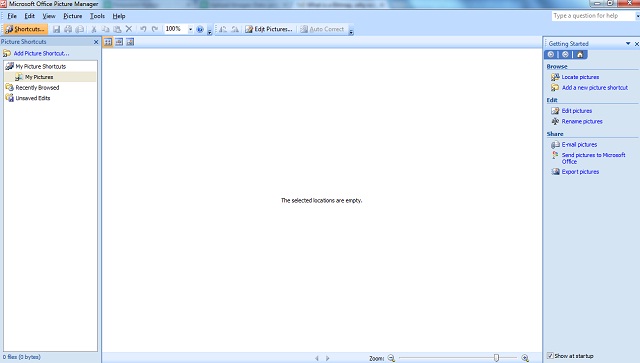Click the E-mail icon in toolbar
The height and width of the screenshot is (363, 640).
(80, 29)
